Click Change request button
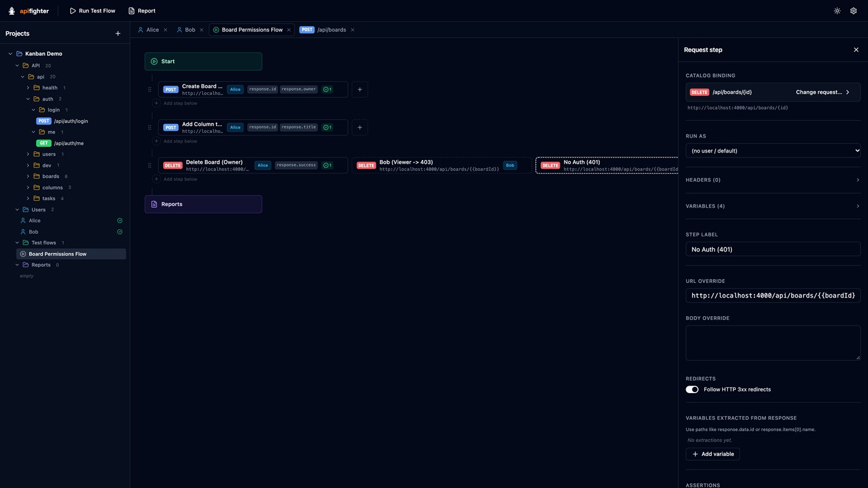Screen dimensions: 868x488 tap(822, 92)
